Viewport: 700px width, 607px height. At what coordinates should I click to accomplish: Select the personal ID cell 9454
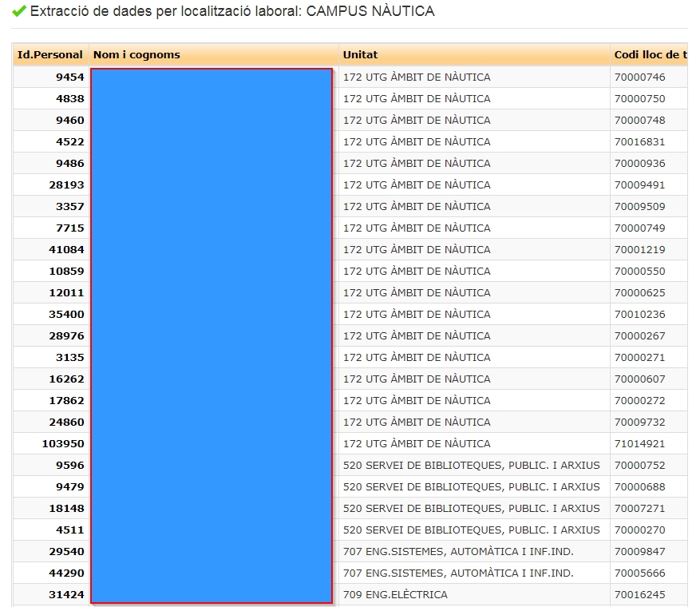click(69, 77)
